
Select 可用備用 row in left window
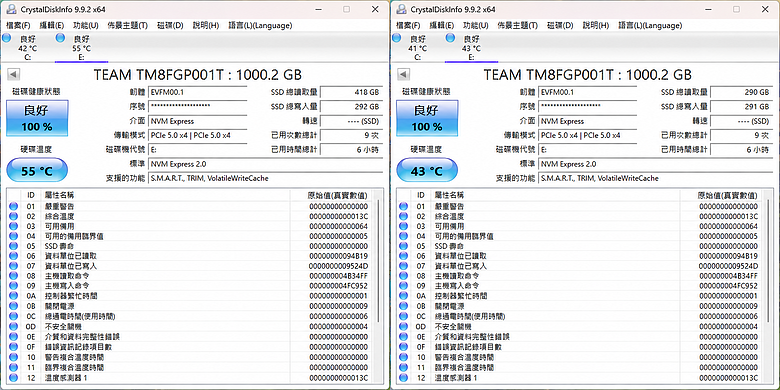189,226
